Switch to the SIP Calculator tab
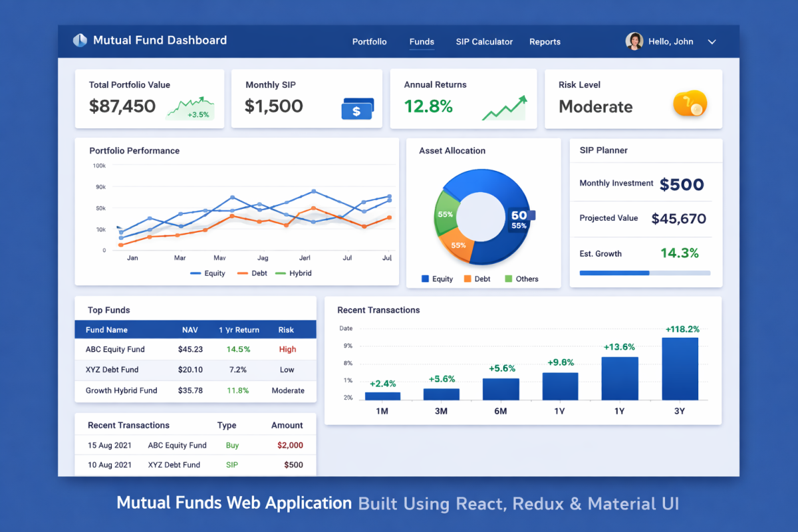This screenshot has width=798, height=532. (x=484, y=42)
